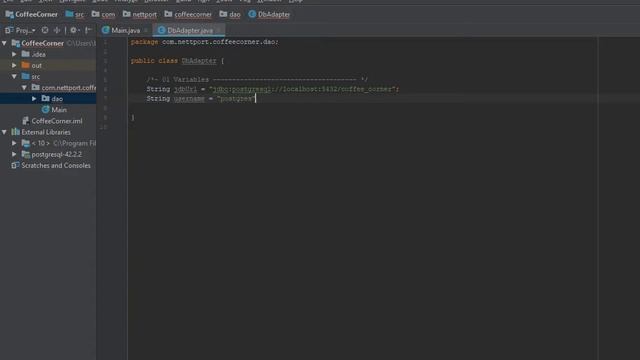
Task: Close the Main.java tab
Action: pyautogui.click(x=146, y=30)
